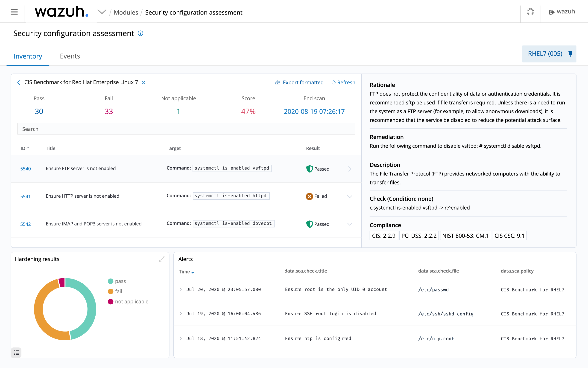Click the CIS CSC: 9.1 badge
This screenshot has width=588, height=368.
509,236
